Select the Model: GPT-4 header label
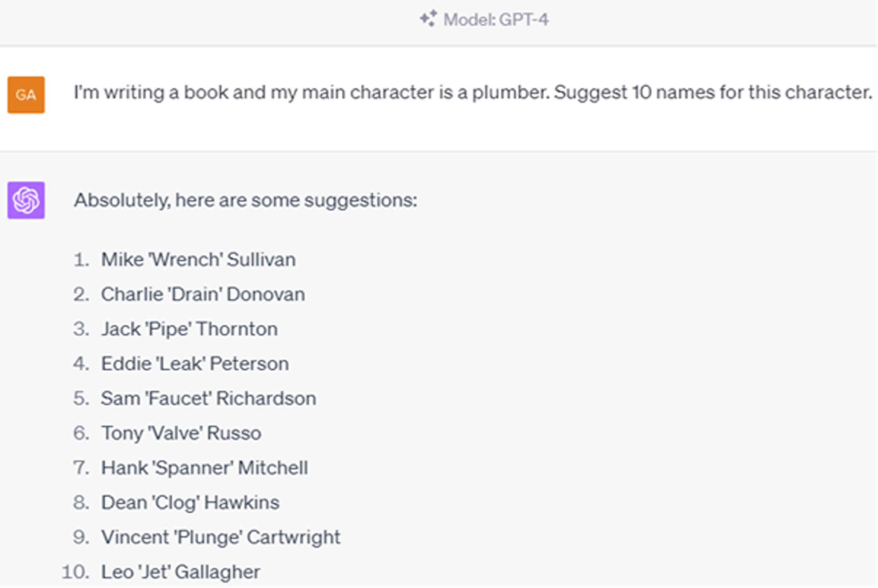The image size is (878, 588). 496,19
